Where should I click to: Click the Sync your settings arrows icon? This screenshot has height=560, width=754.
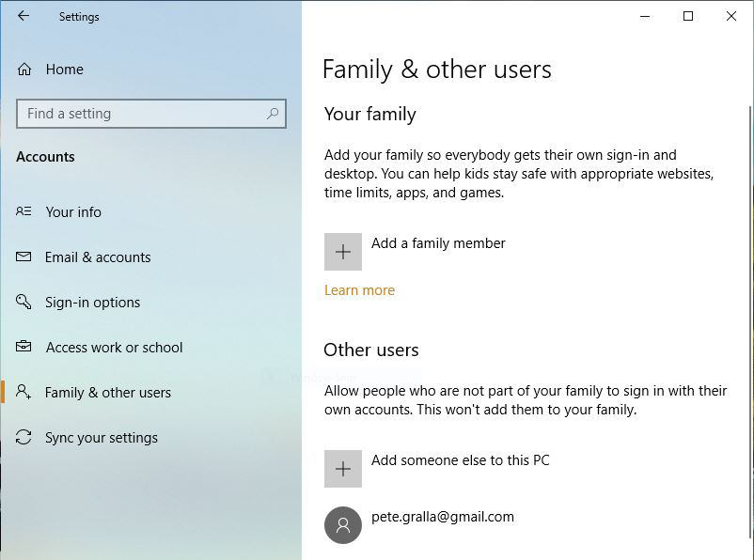click(24, 437)
